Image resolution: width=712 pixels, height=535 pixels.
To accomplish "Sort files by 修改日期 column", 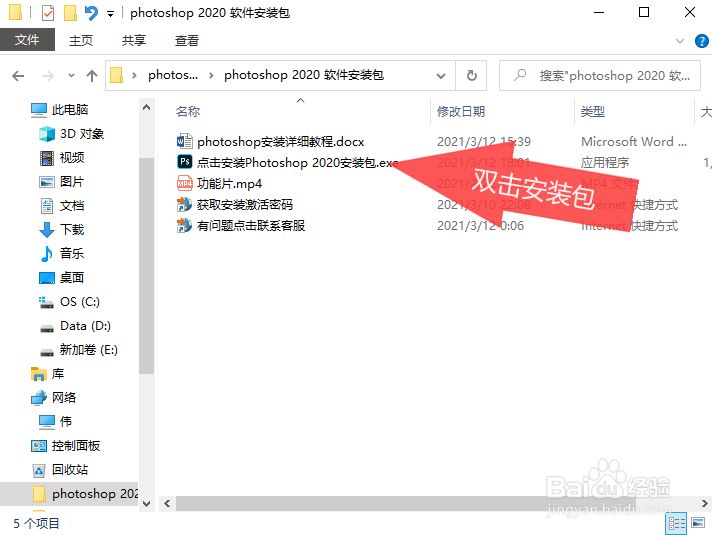I will pos(461,111).
